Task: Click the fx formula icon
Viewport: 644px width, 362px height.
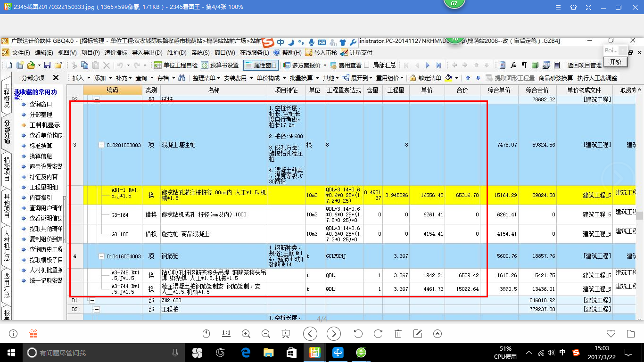Action: tap(513, 65)
